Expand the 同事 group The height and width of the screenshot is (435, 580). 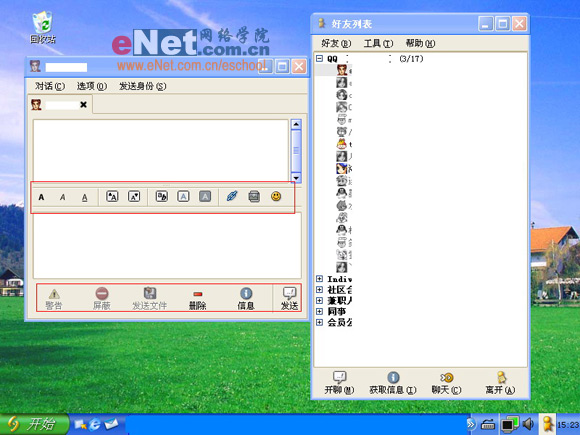(320, 311)
